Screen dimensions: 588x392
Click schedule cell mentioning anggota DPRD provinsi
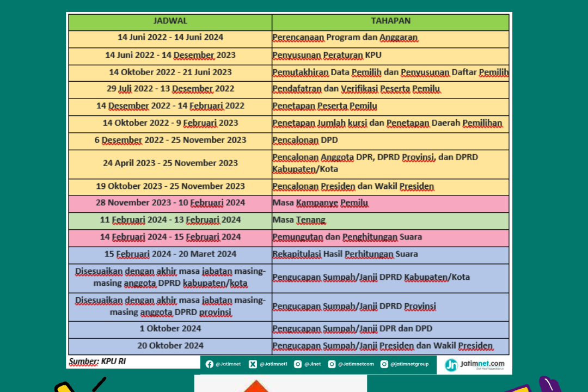point(170,307)
